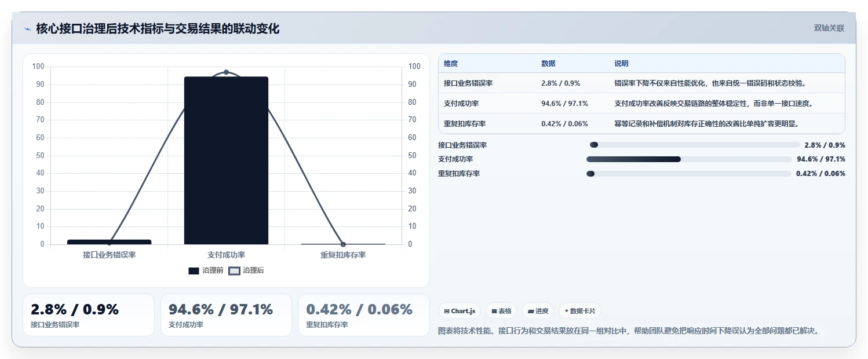Select the table cell 94.6% / 97.1%
868x359 pixels.
point(564,104)
